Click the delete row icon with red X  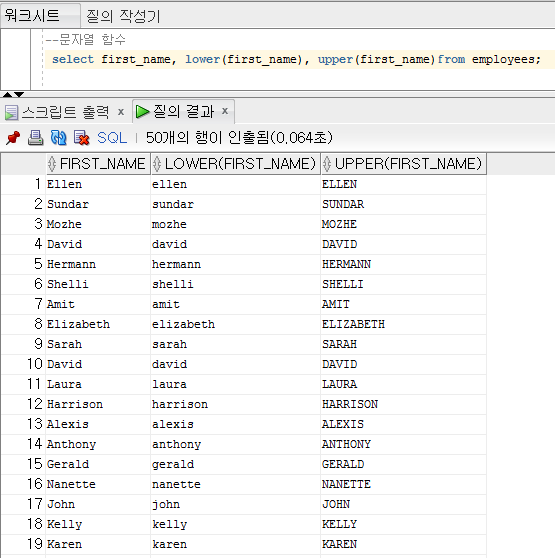pos(81,138)
